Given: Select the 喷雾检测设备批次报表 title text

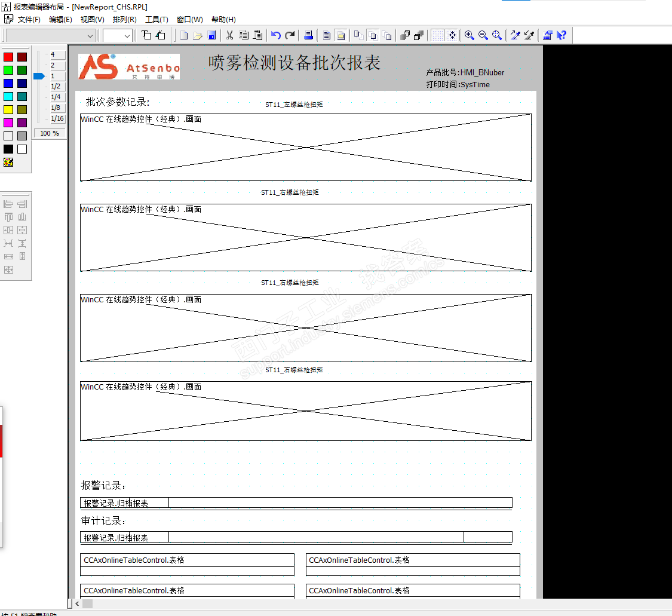Looking at the screenshot, I should pos(294,63).
